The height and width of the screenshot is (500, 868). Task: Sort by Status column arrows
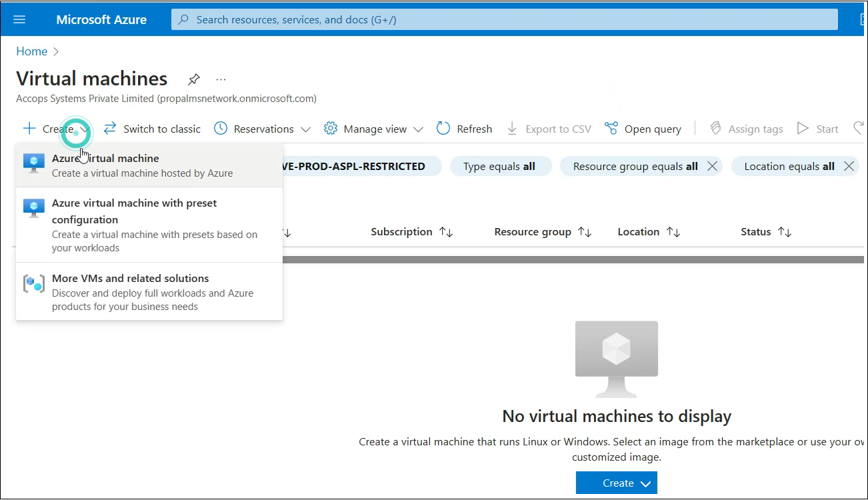point(785,232)
